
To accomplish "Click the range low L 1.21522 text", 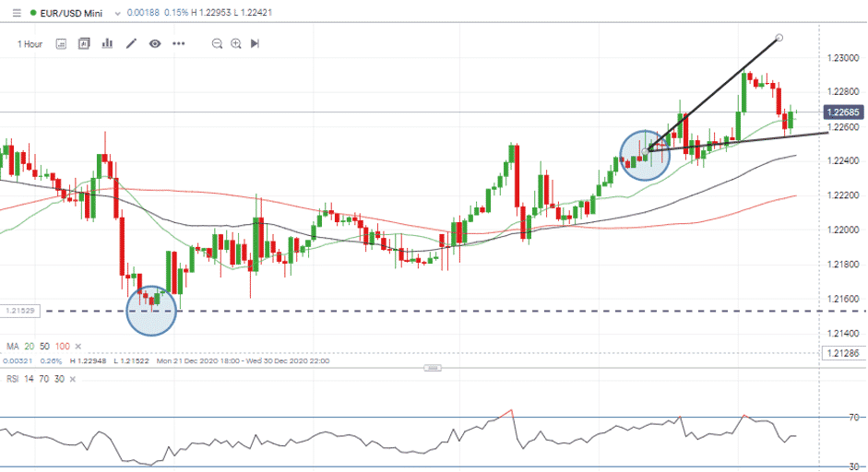I will point(131,360).
